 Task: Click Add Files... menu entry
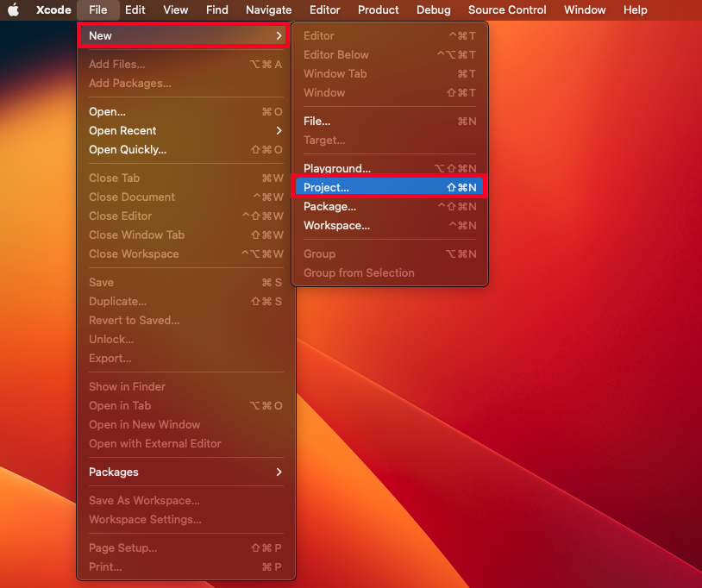pos(185,65)
